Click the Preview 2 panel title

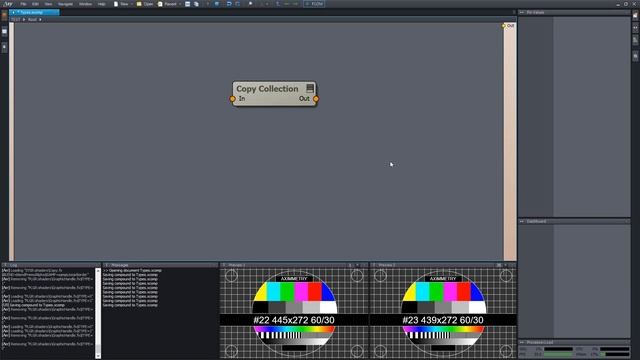coord(386,265)
